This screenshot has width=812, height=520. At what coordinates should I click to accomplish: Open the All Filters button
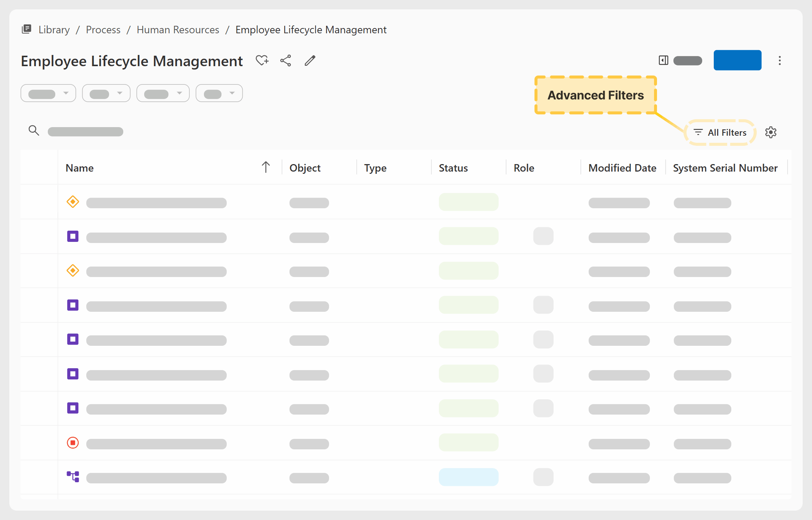pos(720,132)
